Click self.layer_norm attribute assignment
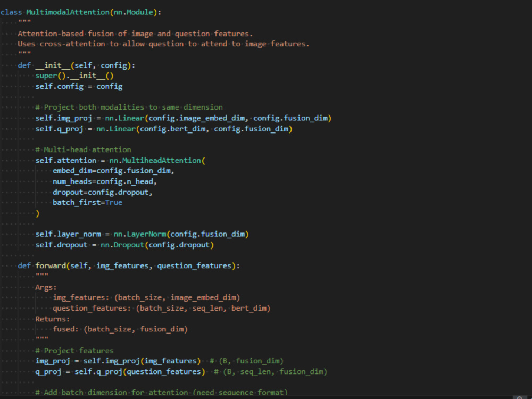532x399 pixels. click(68, 234)
